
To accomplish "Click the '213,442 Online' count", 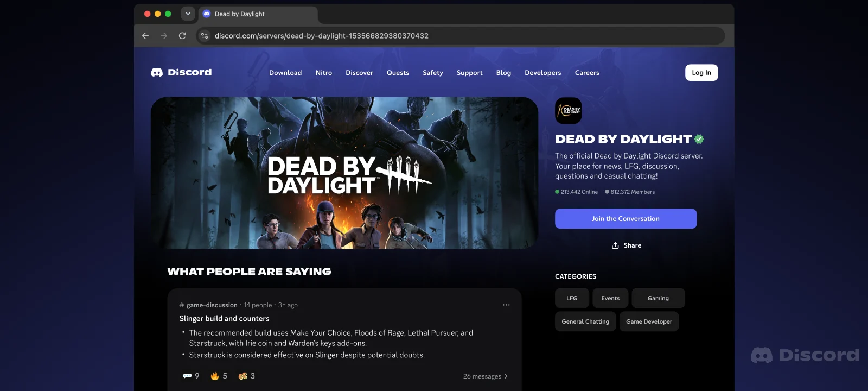I will tap(576, 192).
